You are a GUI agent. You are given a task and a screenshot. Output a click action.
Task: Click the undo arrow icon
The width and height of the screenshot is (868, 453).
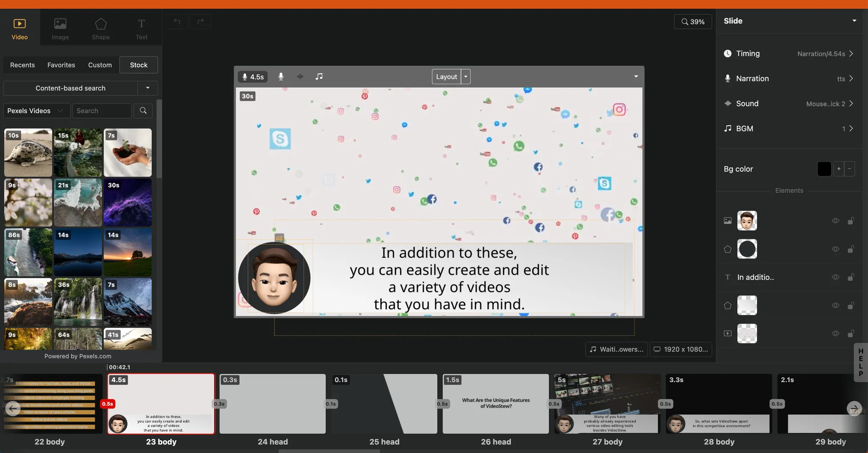pyautogui.click(x=177, y=21)
